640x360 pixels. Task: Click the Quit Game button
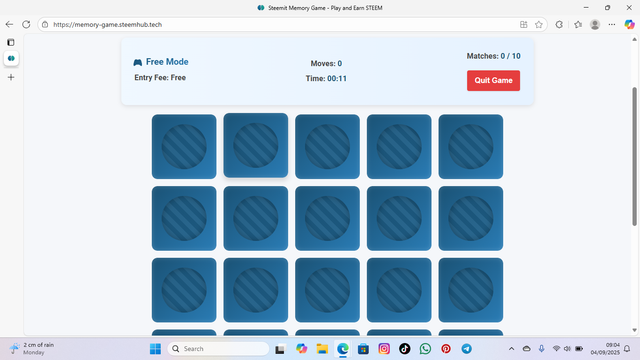[x=493, y=80]
